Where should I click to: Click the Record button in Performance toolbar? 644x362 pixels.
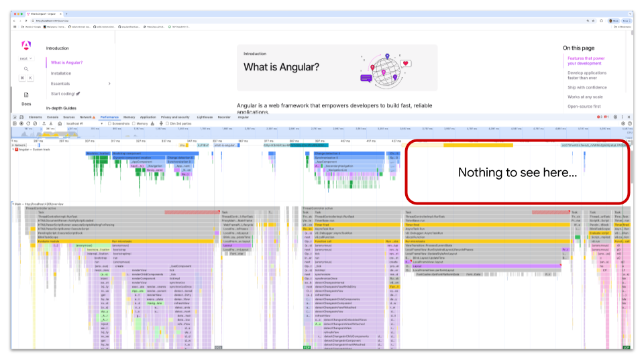[x=21, y=123]
